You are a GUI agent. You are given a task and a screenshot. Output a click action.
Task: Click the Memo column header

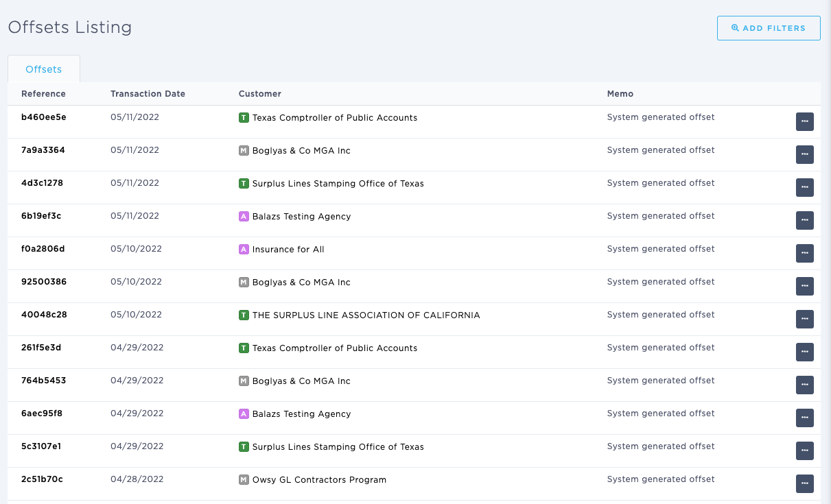point(620,94)
